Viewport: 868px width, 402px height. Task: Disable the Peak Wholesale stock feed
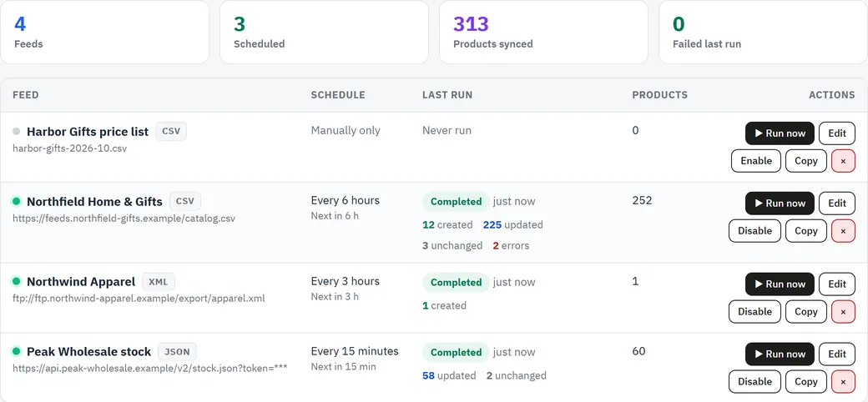tap(754, 381)
